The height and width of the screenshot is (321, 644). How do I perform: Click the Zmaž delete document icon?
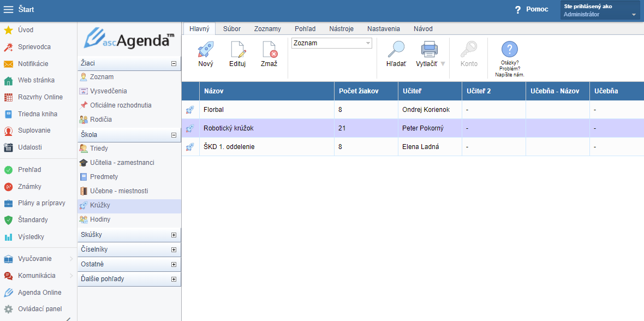(270, 49)
